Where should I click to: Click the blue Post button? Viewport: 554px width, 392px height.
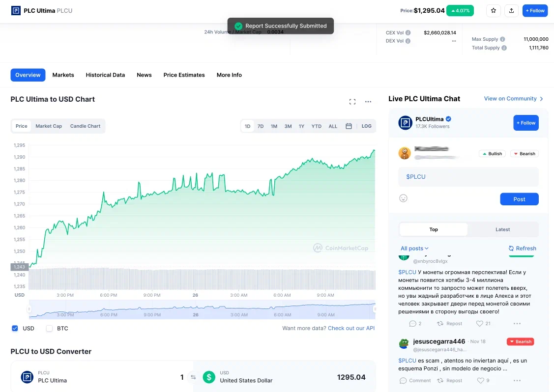coord(519,199)
